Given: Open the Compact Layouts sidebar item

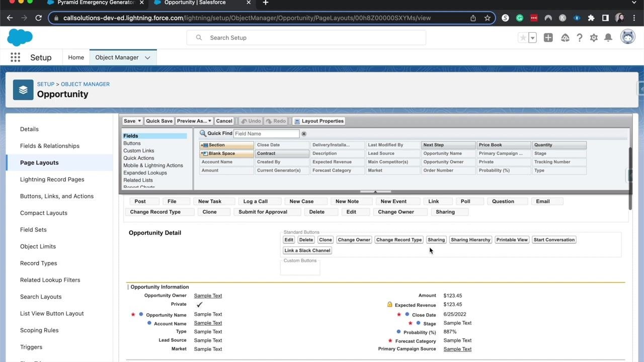Looking at the screenshot, I should click(44, 213).
